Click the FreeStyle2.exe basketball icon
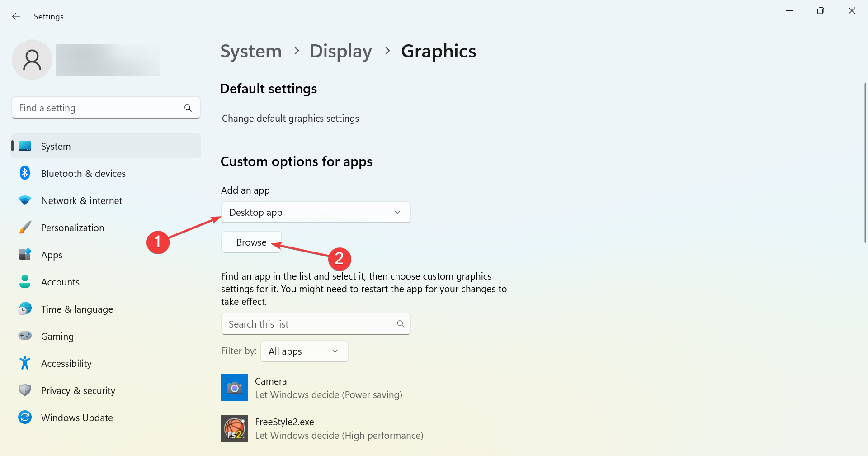 click(x=235, y=428)
